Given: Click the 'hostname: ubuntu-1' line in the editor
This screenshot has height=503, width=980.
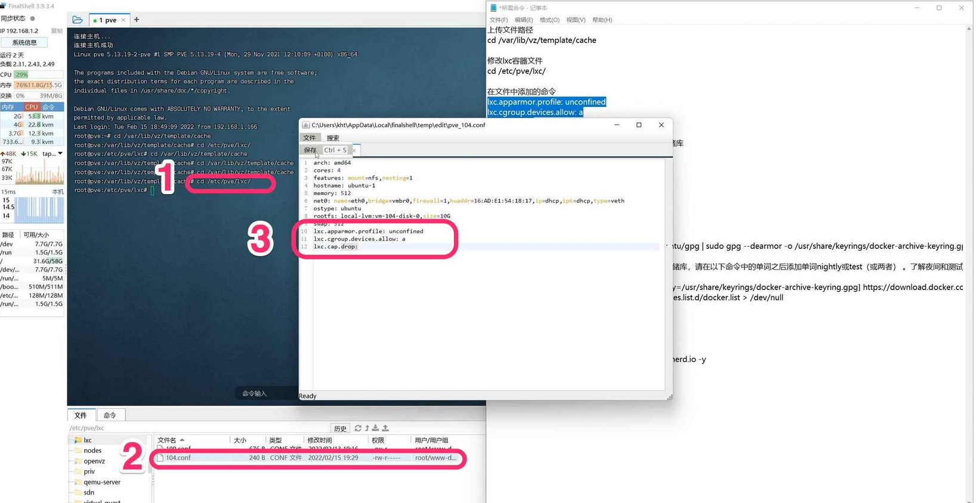Looking at the screenshot, I should tap(344, 186).
